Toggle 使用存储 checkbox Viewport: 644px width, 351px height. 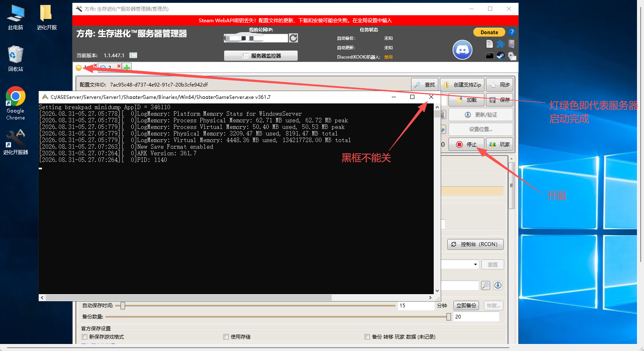[x=226, y=337]
